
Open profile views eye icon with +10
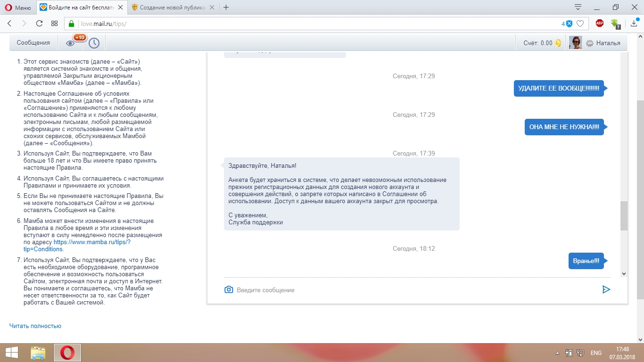(x=70, y=43)
